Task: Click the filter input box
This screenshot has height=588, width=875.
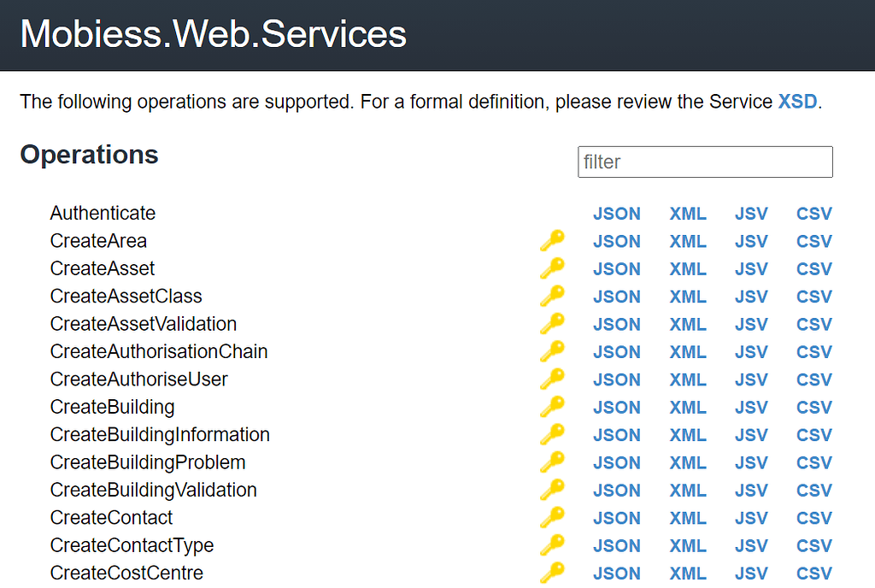Action: click(x=705, y=162)
